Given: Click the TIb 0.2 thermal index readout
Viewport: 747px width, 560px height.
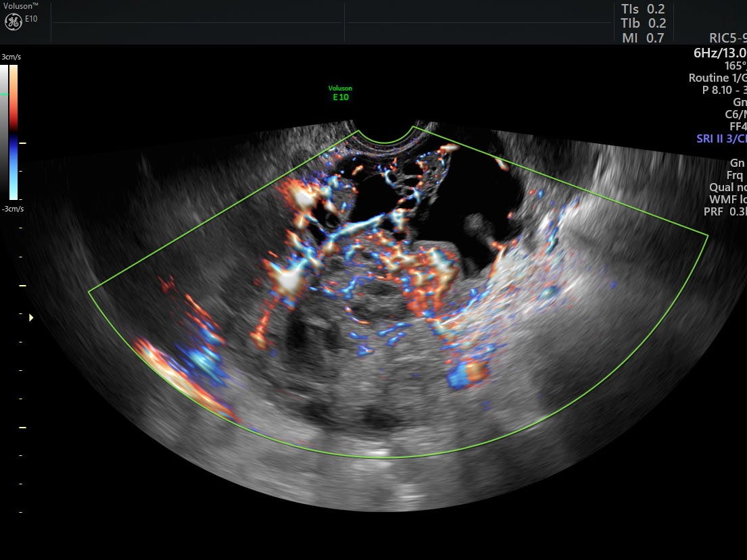Looking at the screenshot, I should click(x=643, y=24).
